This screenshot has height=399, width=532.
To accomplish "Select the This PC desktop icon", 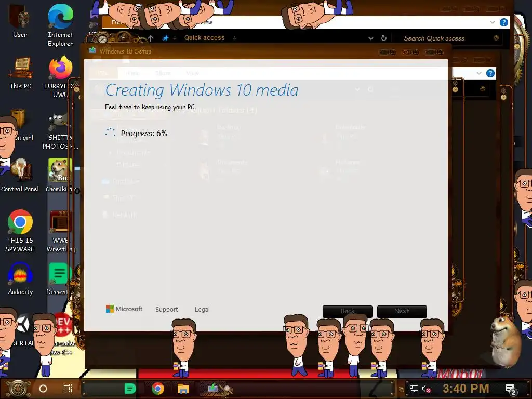I will [20, 73].
